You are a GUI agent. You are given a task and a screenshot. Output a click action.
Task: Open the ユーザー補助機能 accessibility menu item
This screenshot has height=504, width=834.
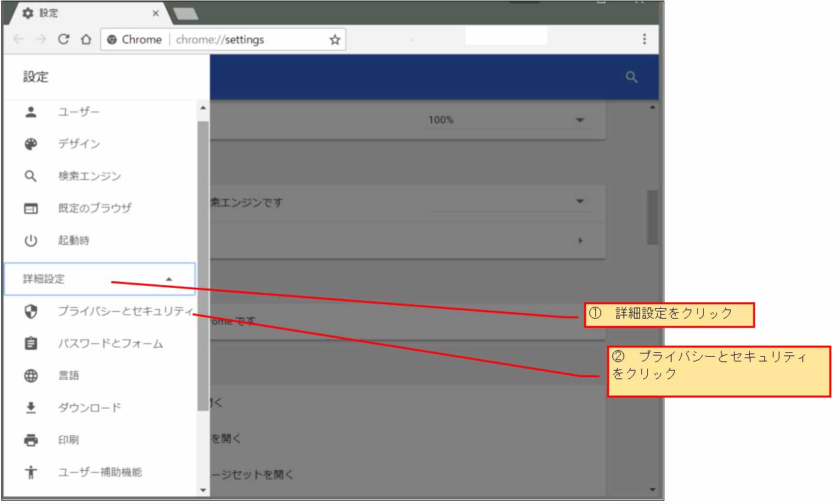(99, 472)
